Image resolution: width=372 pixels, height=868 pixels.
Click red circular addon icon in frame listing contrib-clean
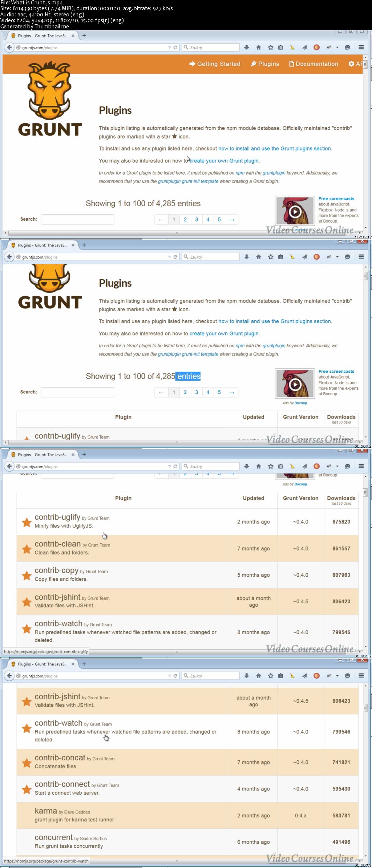[x=316, y=466]
